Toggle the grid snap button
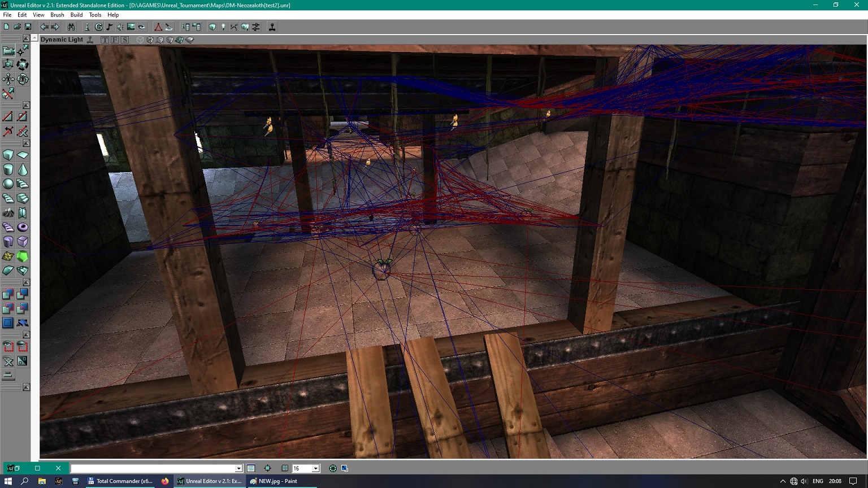The height and width of the screenshot is (488, 868). [x=285, y=468]
